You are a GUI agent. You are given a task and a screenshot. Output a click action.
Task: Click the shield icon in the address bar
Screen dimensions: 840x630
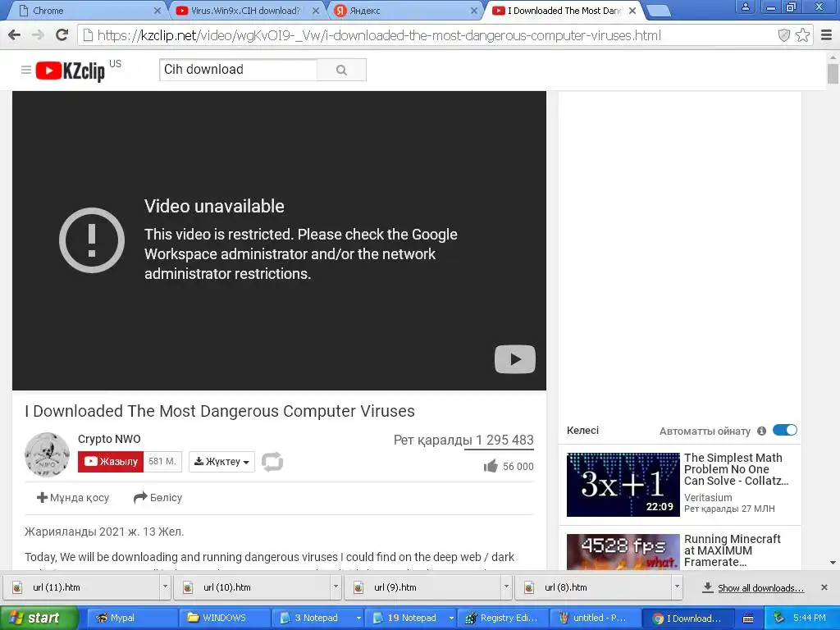pos(783,35)
